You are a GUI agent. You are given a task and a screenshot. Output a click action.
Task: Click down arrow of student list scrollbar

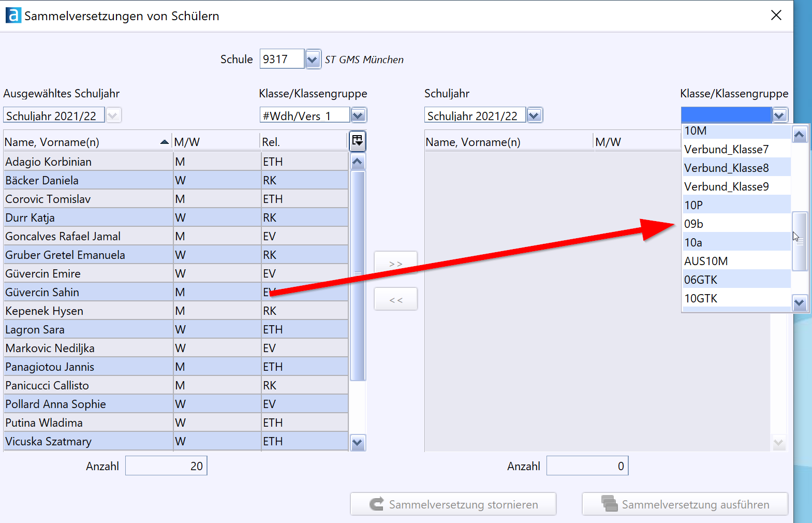(358, 443)
